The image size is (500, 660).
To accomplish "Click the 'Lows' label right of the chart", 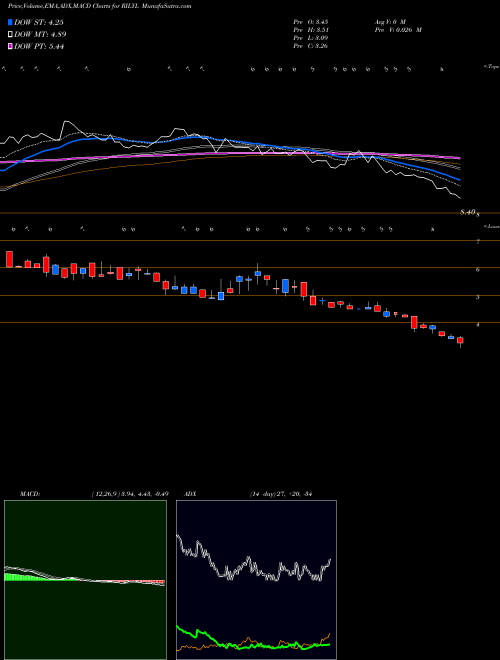I will [x=491, y=226].
